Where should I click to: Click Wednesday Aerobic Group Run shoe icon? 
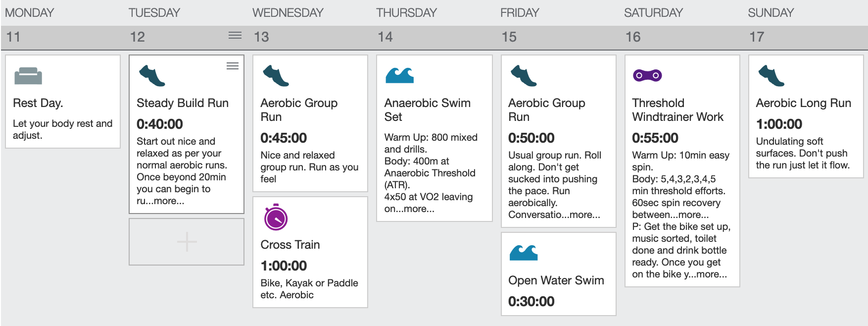(x=276, y=76)
